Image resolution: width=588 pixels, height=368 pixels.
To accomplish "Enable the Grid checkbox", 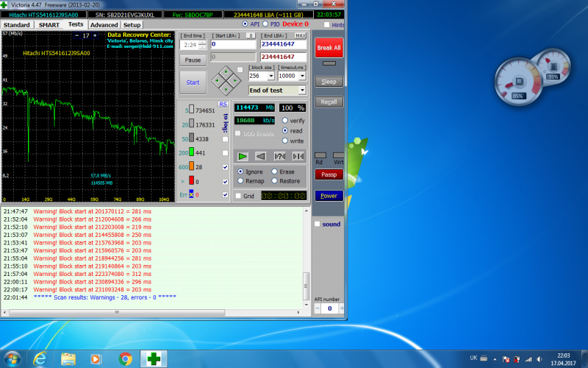I will (238, 196).
